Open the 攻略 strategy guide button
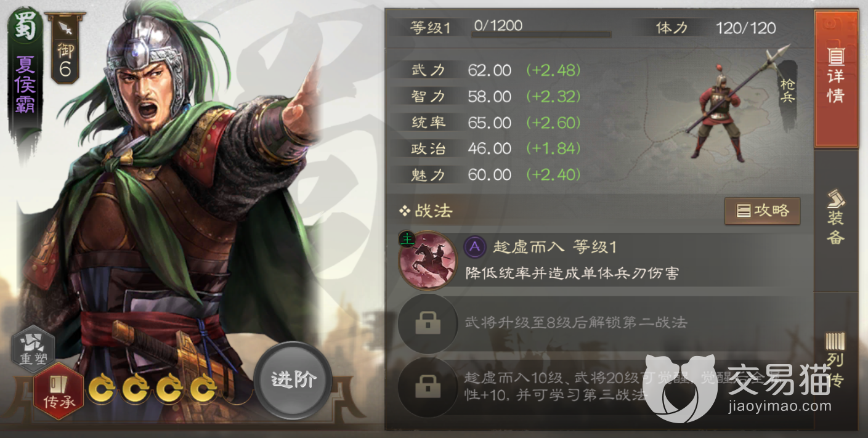Image resolution: width=868 pixels, height=438 pixels. 762,211
